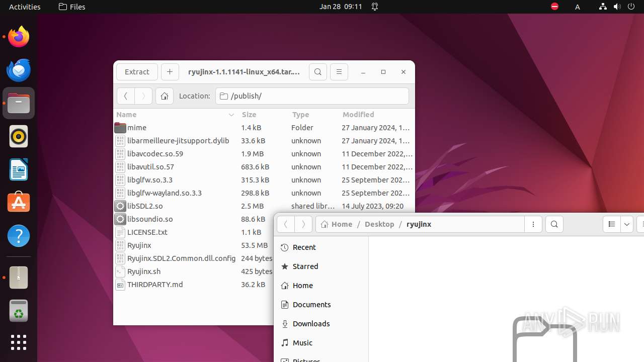Select the Ryujinx executable file
644x362 pixels.
(x=194, y=245)
